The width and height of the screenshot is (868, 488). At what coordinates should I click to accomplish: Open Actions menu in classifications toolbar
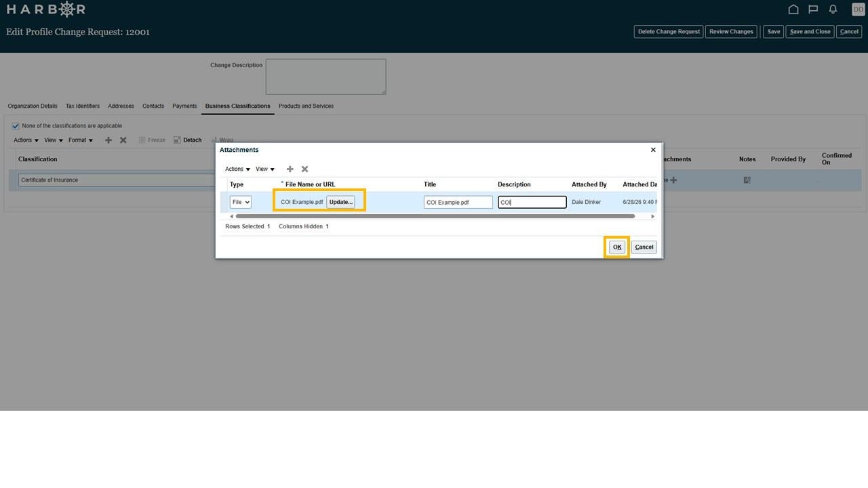[x=26, y=140]
